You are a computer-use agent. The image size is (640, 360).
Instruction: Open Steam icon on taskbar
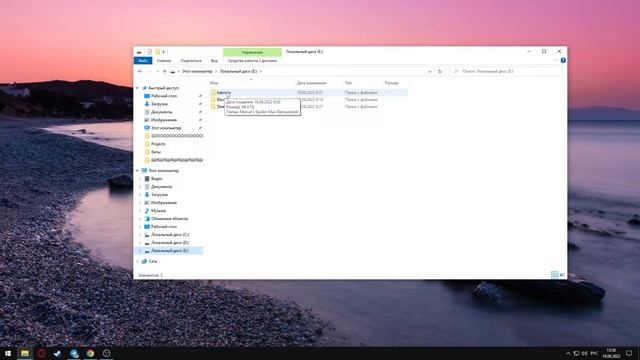click(x=58, y=353)
